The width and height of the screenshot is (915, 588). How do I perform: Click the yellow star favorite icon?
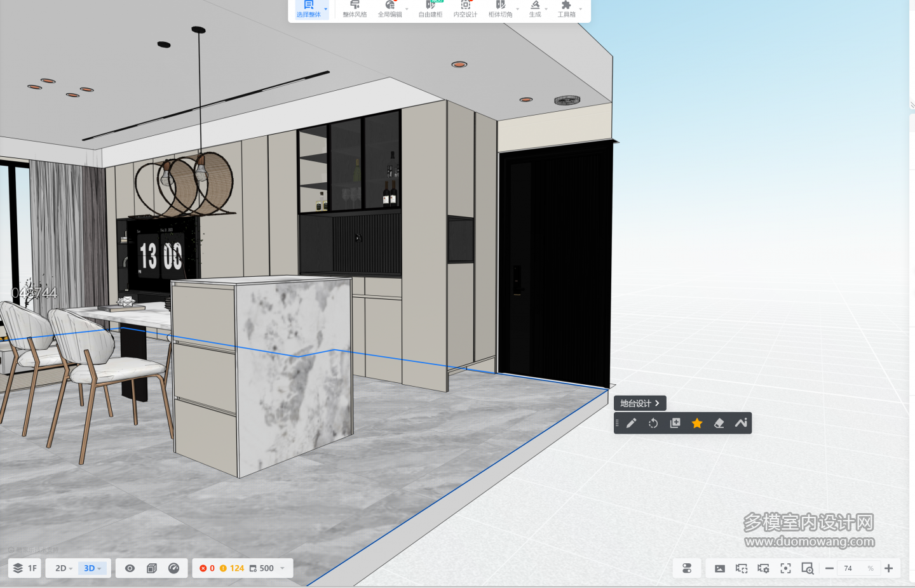point(697,424)
